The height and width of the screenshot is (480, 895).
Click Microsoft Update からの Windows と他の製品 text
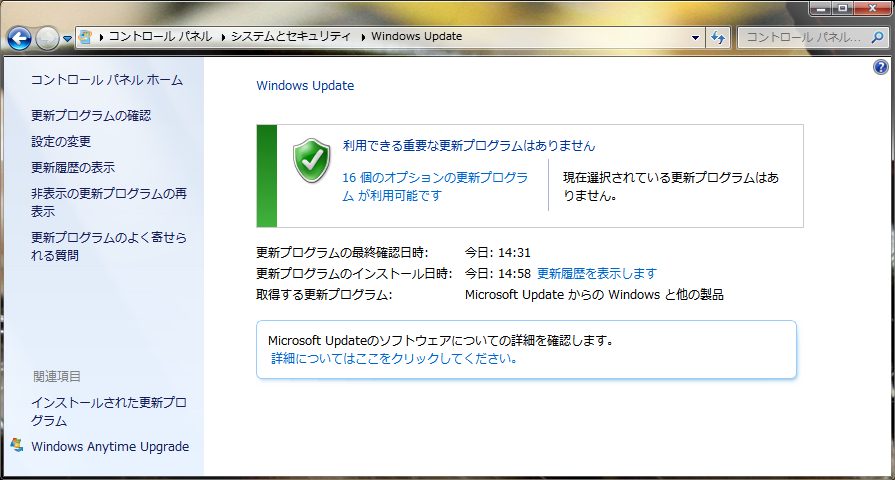click(x=594, y=295)
